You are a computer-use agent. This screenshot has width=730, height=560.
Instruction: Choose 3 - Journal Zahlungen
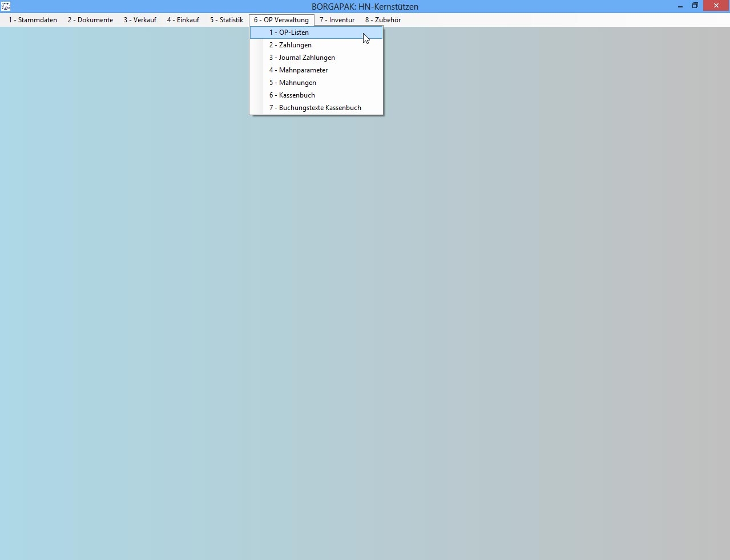pyautogui.click(x=316, y=58)
